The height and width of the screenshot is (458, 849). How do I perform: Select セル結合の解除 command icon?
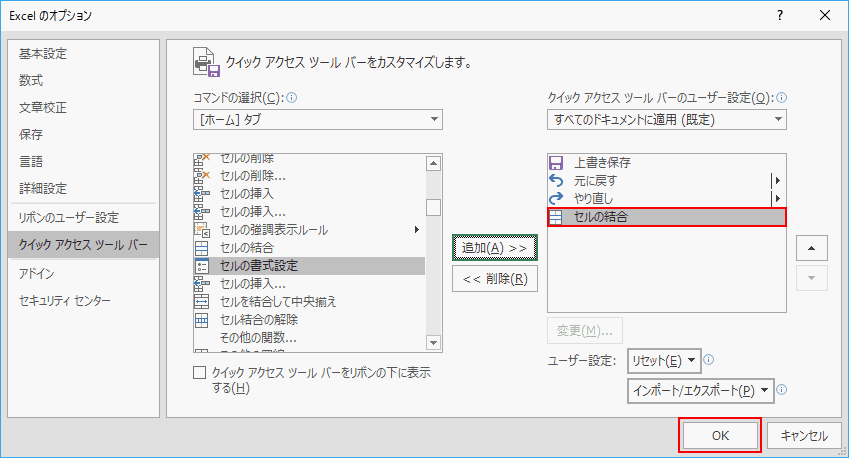click(x=201, y=320)
